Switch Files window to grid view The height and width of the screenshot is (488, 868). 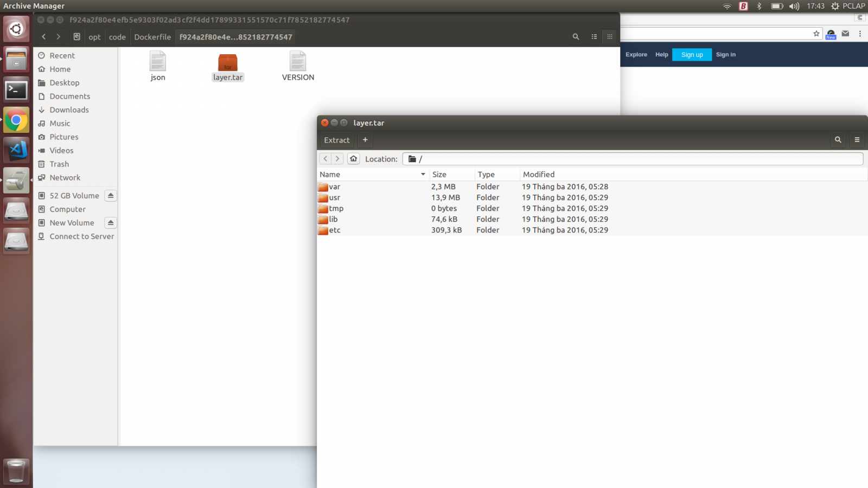[610, 37]
